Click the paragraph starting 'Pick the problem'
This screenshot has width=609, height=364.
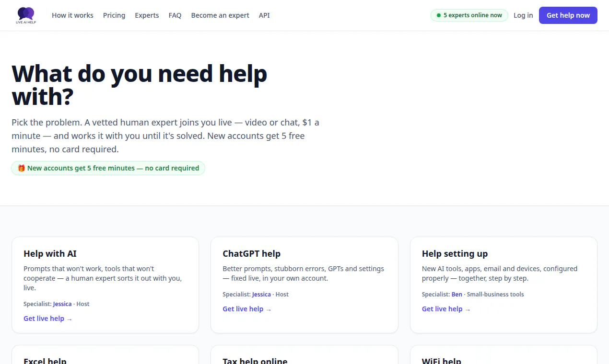pos(165,136)
